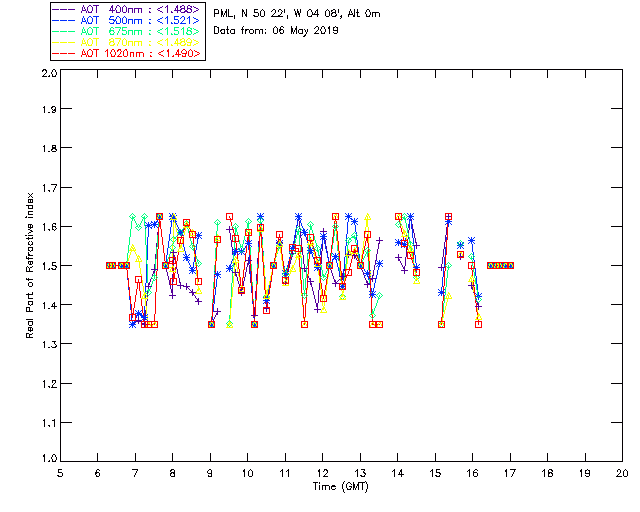
Task: Click the 5 tick on the time axis
Action: (x=60, y=472)
